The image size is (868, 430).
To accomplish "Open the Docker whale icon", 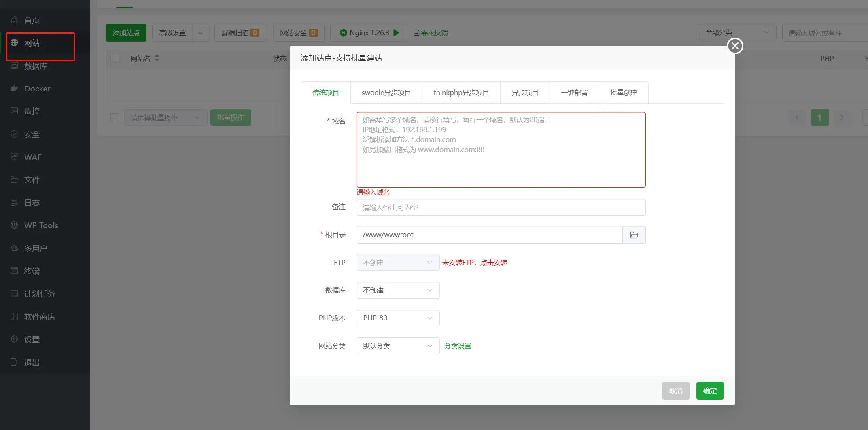I will coord(14,88).
